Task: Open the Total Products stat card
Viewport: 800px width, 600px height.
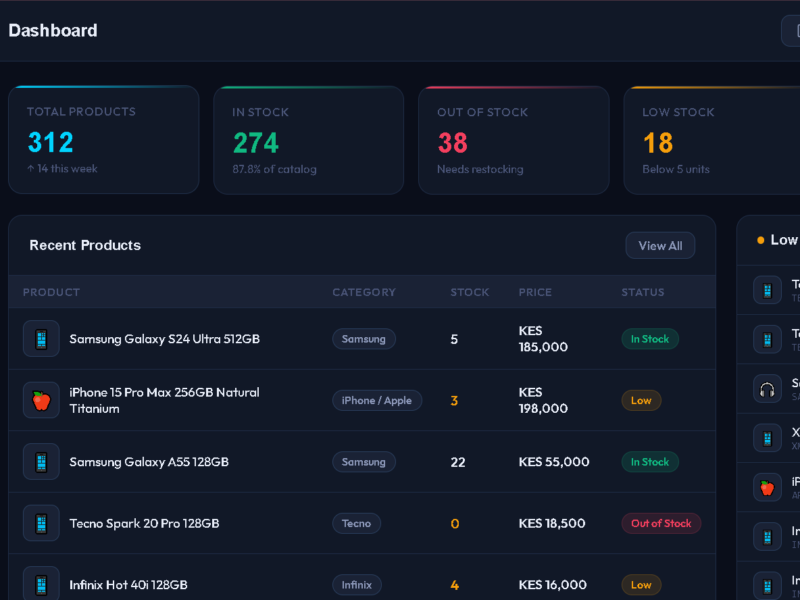Action: tap(104, 140)
